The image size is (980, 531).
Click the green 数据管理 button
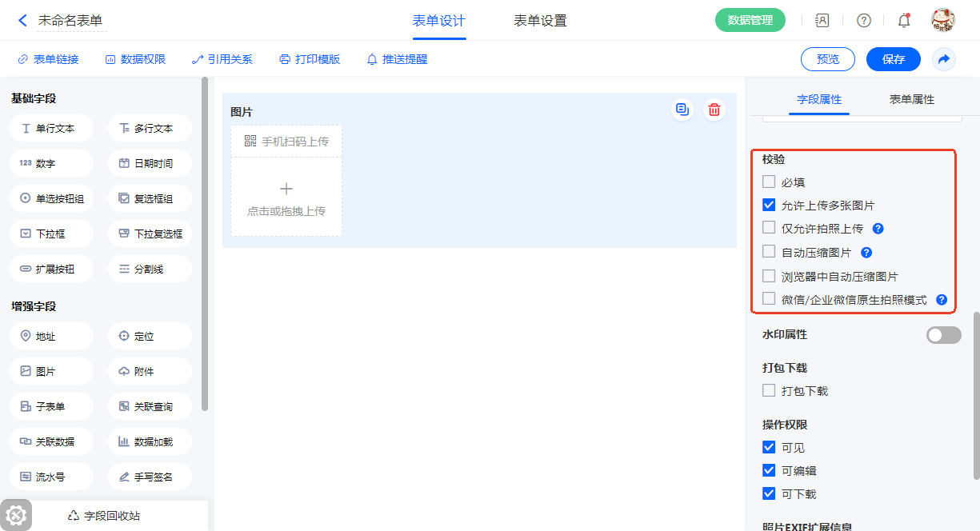pyautogui.click(x=750, y=21)
